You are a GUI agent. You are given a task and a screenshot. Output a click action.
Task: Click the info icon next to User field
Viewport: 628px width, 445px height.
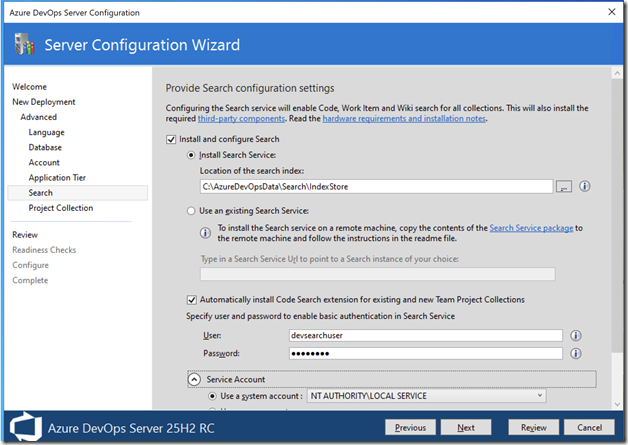[x=577, y=336]
